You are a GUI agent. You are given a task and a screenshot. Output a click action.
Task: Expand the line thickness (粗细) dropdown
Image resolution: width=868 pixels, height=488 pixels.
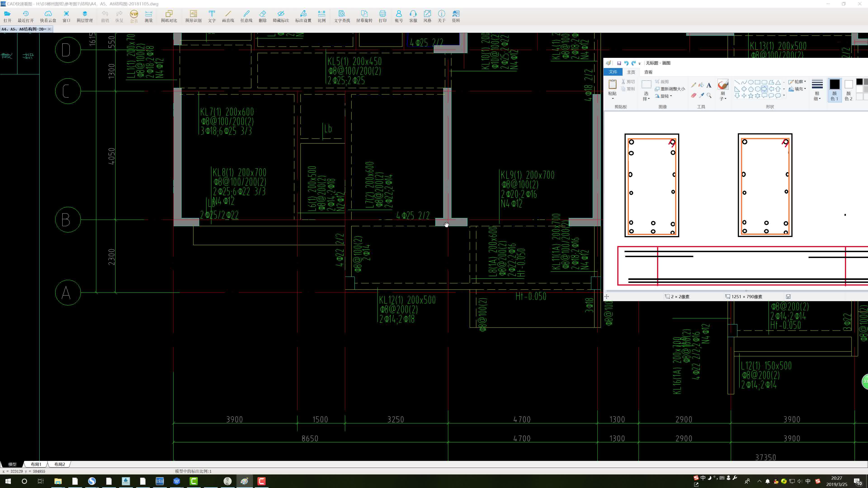click(817, 89)
